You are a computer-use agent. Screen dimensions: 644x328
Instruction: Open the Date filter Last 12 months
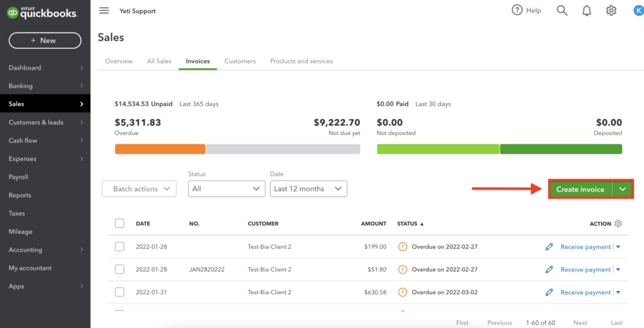(x=308, y=189)
